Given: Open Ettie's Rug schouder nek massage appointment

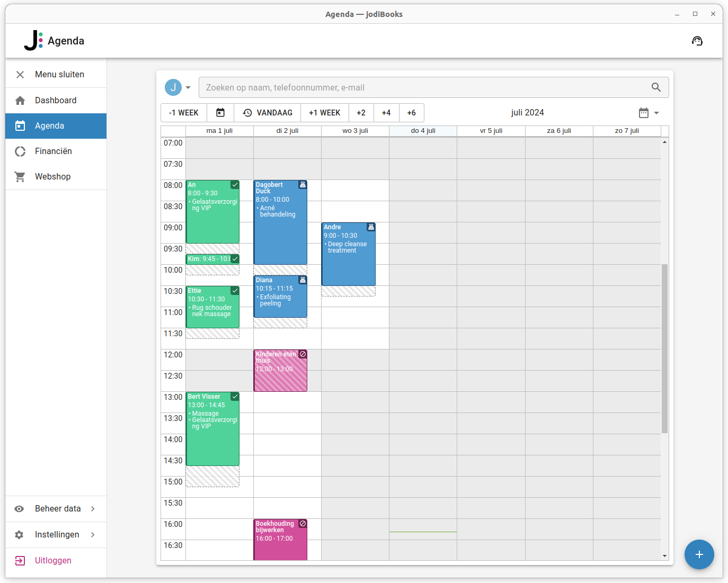Looking at the screenshot, I should pos(212,307).
